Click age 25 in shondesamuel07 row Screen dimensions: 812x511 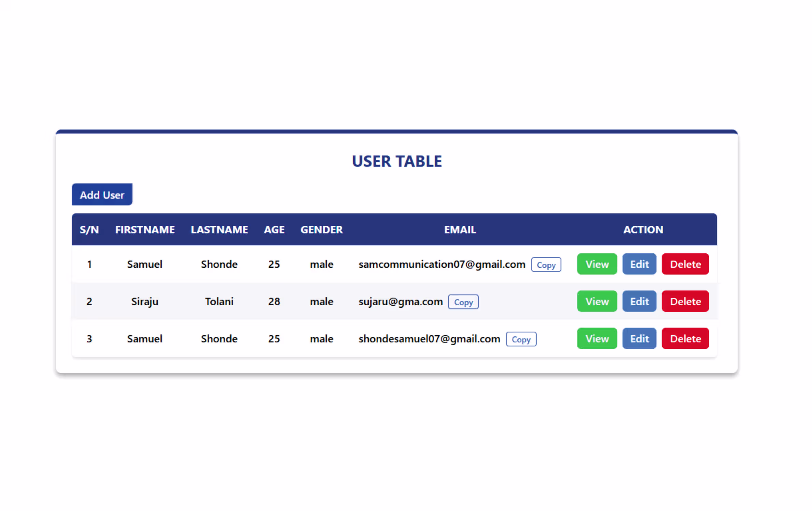(274, 339)
